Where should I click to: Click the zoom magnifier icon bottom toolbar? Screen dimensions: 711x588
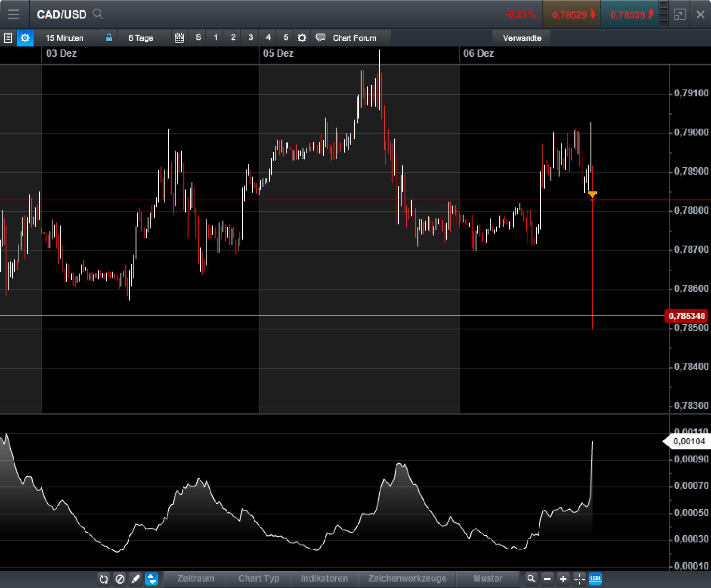point(532,579)
